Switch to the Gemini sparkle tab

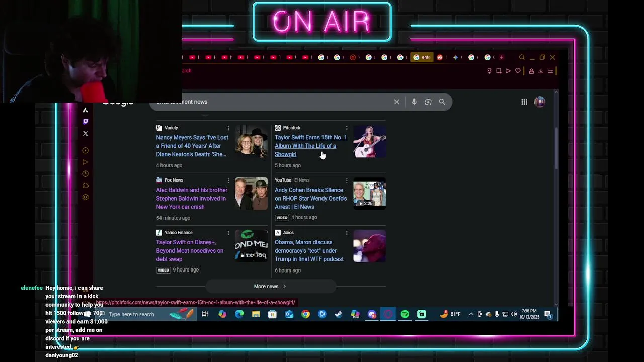pyautogui.click(x=455, y=57)
